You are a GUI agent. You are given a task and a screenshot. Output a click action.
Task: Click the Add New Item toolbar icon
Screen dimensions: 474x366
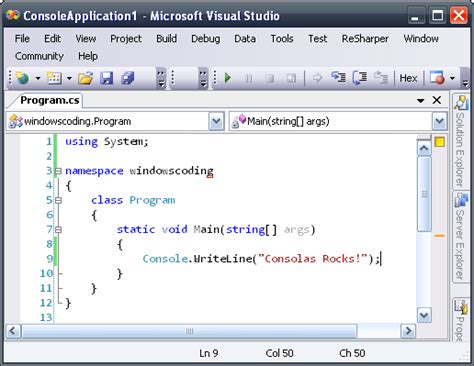click(x=54, y=78)
